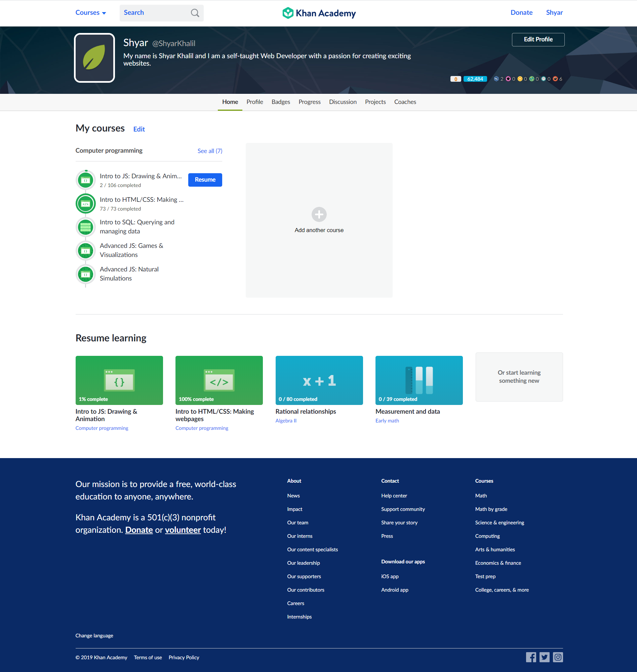Image resolution: width=637 pixels, height=672 pixels.
Task: Open the Test prep footer link
Action: [485, 576]
